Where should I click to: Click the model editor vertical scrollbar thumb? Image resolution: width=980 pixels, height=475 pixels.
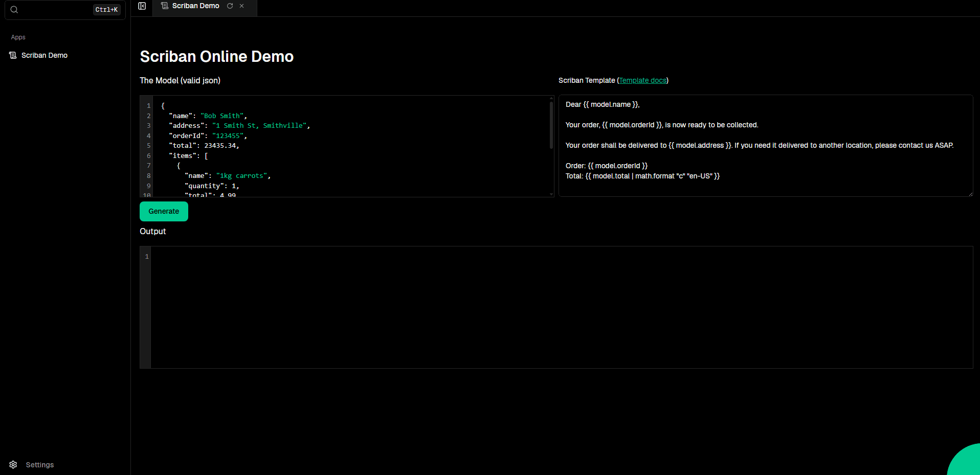(x=551, y=125)
